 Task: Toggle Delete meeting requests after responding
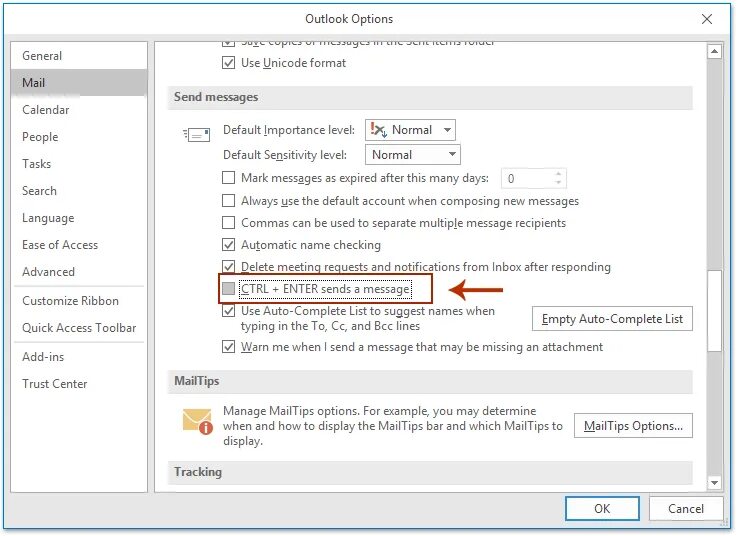(x=228, y=267)
